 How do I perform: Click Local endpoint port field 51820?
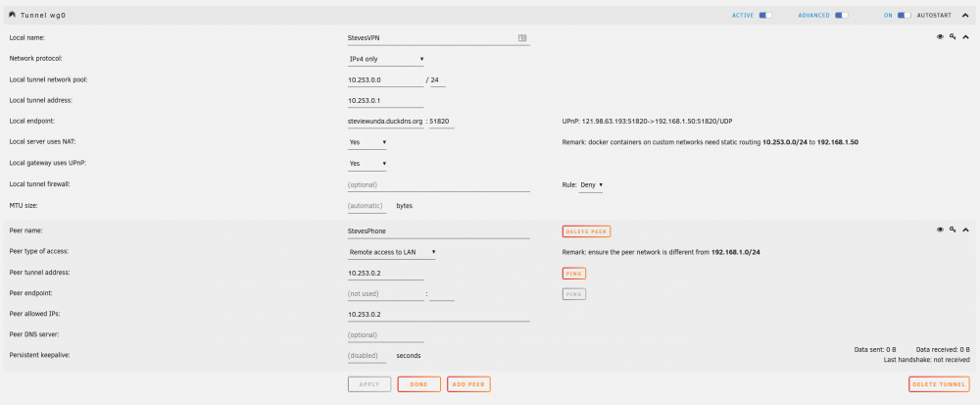tap(442, 122)
